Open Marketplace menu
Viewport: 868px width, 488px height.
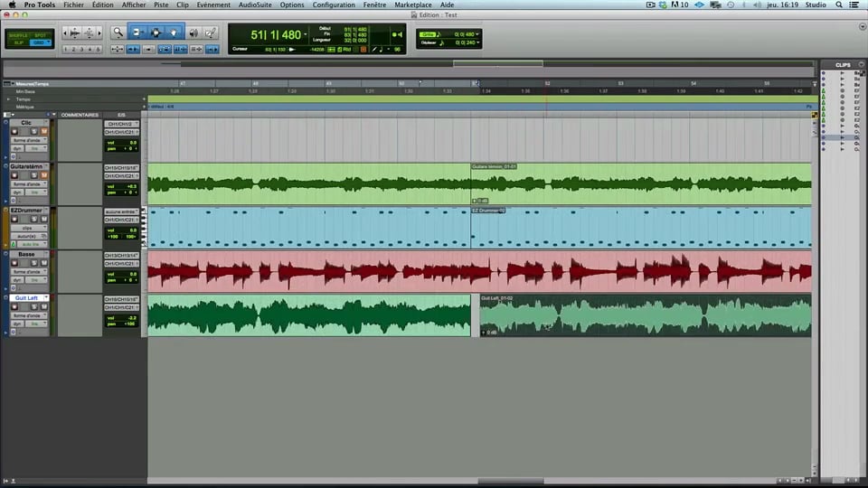413,5
